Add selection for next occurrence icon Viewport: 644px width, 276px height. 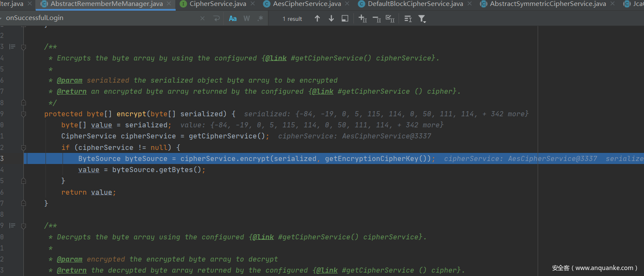click(362, 19)
